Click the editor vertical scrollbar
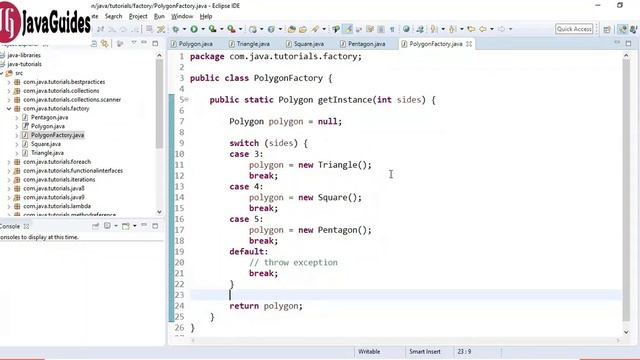The height and width of the screenshot is (360, 640). coord(626,190)
